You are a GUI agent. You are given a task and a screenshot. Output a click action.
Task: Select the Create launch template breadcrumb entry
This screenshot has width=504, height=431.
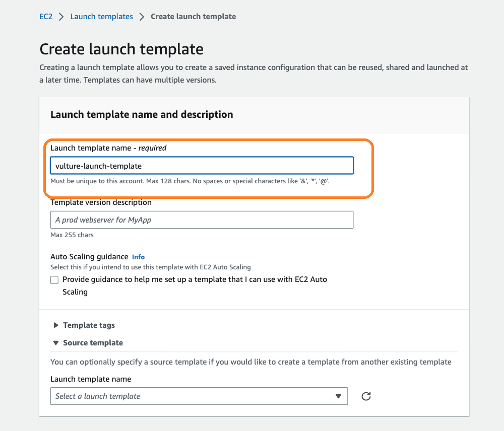(x=193, y=16)
